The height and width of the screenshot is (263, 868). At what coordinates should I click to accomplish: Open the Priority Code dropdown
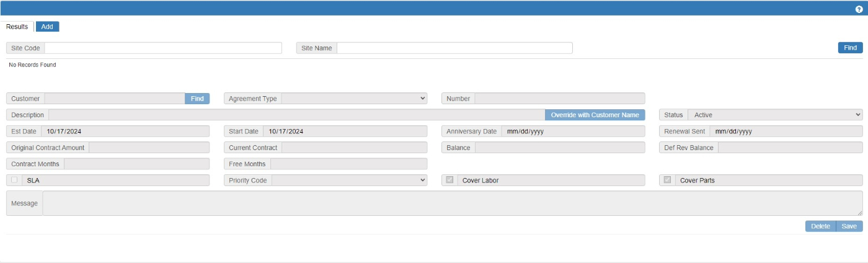click(349, 180)
